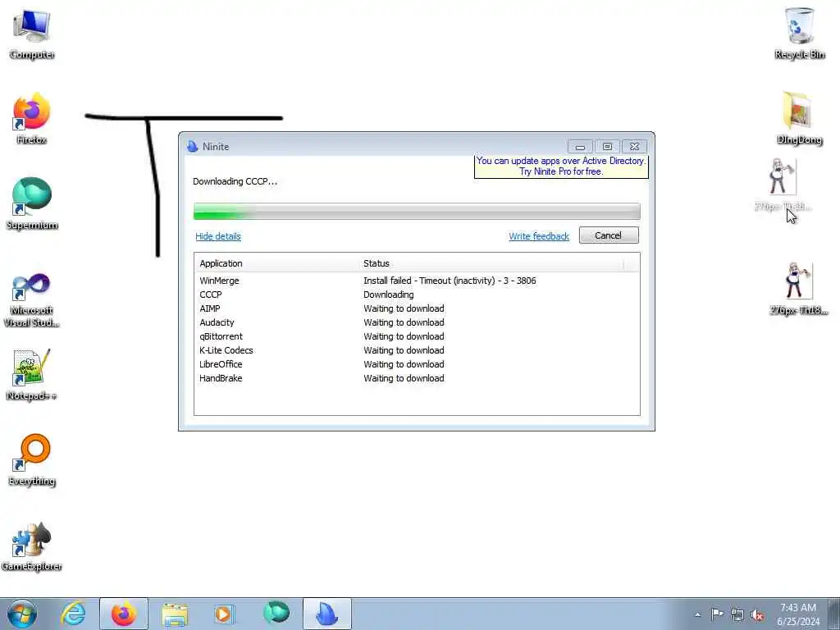840x630 pixels.
Task: Select the Everything search shortcut
Action: (x=32, y=460)
